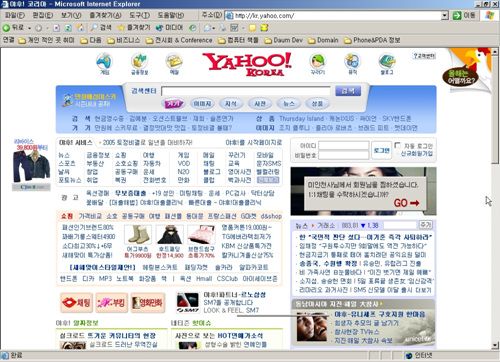Go to Home page via house icon
The height and width of the screenshot is (362, 500).
(80, 28)
